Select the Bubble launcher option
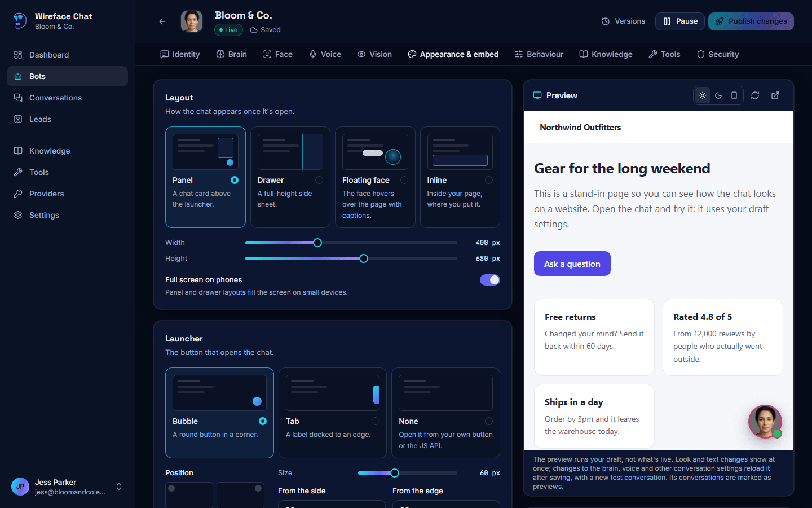812x508 pixels. (219, 413)
